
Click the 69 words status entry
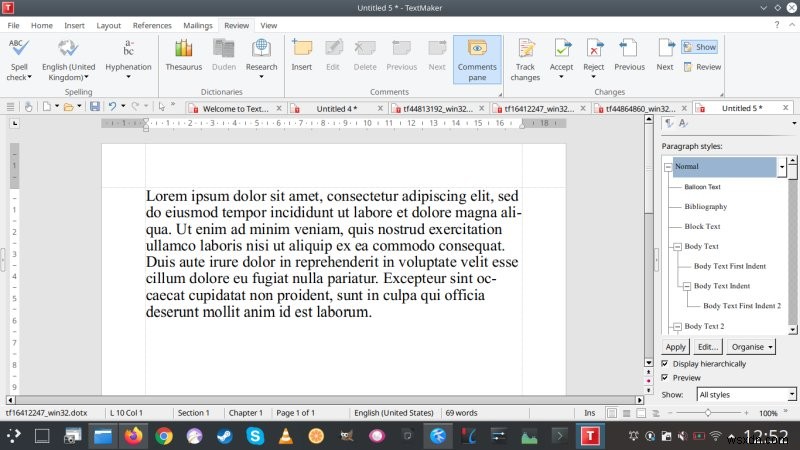point(461,413)
